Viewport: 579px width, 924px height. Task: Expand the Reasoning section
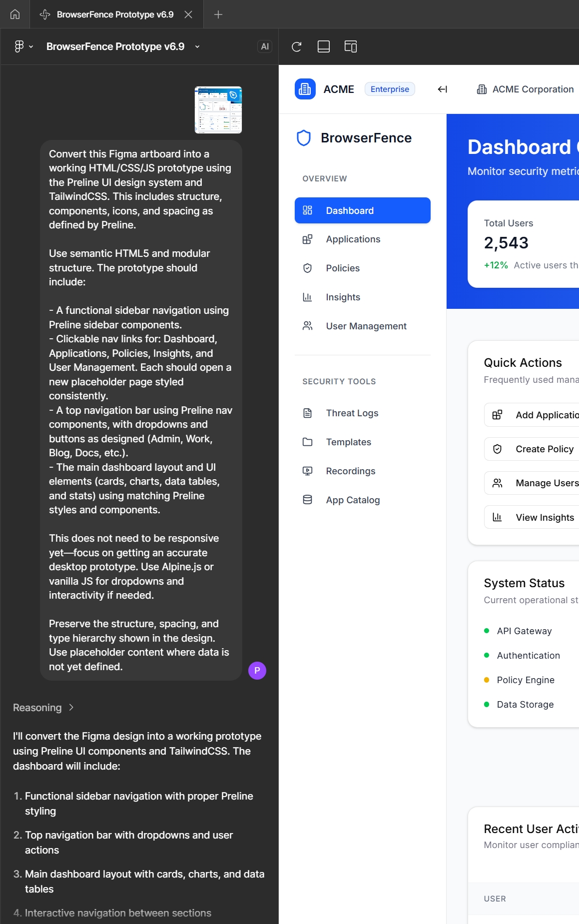[x=43, y=708]
